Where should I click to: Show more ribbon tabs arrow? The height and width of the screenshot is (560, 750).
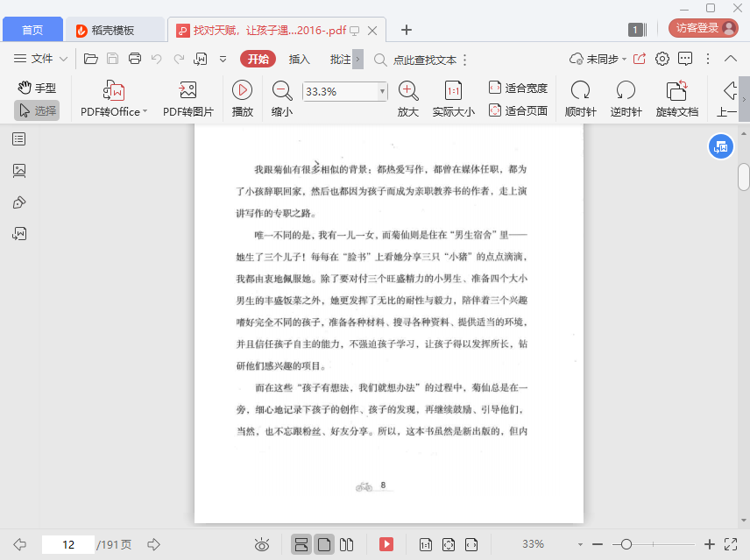pyautogui.click(x=357, y=60)
